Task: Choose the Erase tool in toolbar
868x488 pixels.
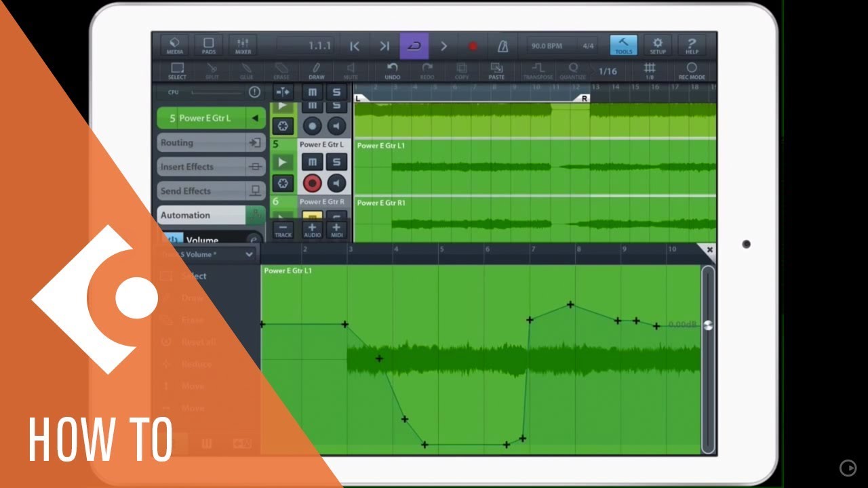Action: pos(281,70)
